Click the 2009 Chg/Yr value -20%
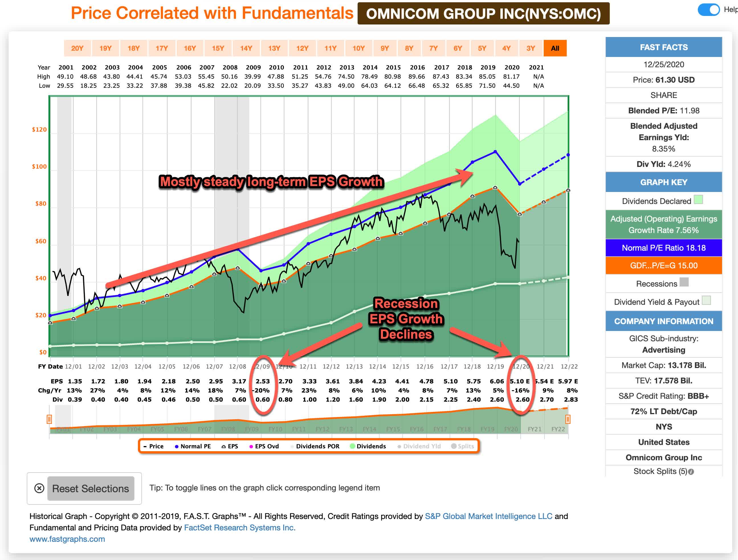The height and width of the screenshot is (560, 738). point(260,390)
